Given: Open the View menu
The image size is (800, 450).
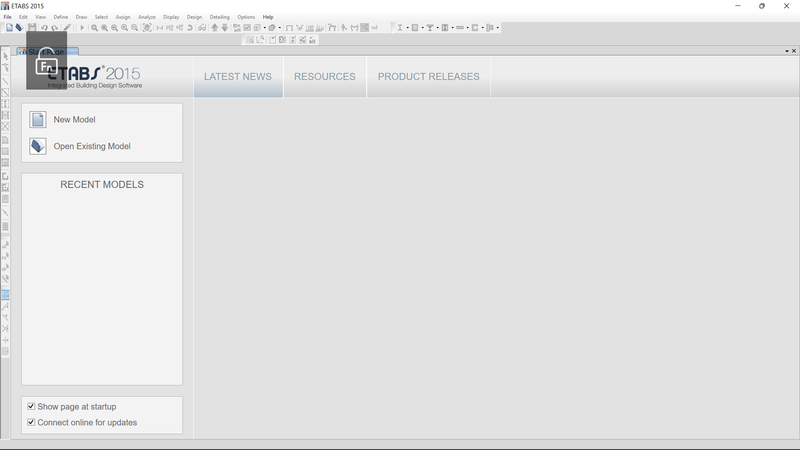Looking at the screenshot, I should coord(40,17).
